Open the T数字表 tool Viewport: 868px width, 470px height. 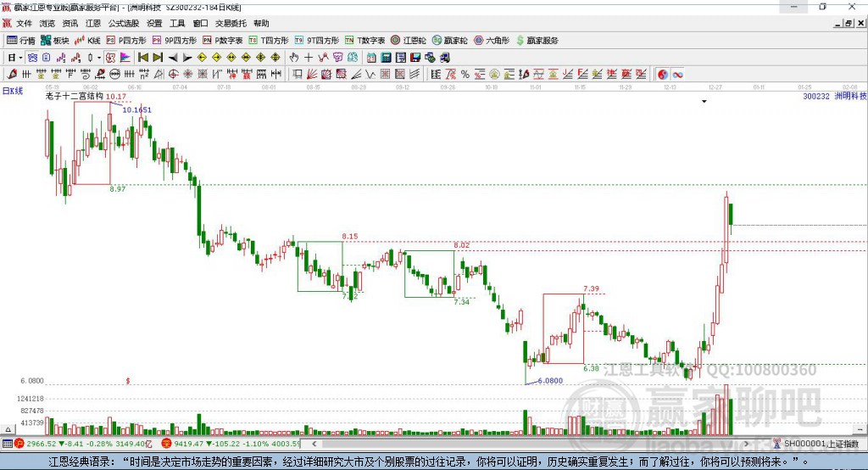click(x=364, y=41)
